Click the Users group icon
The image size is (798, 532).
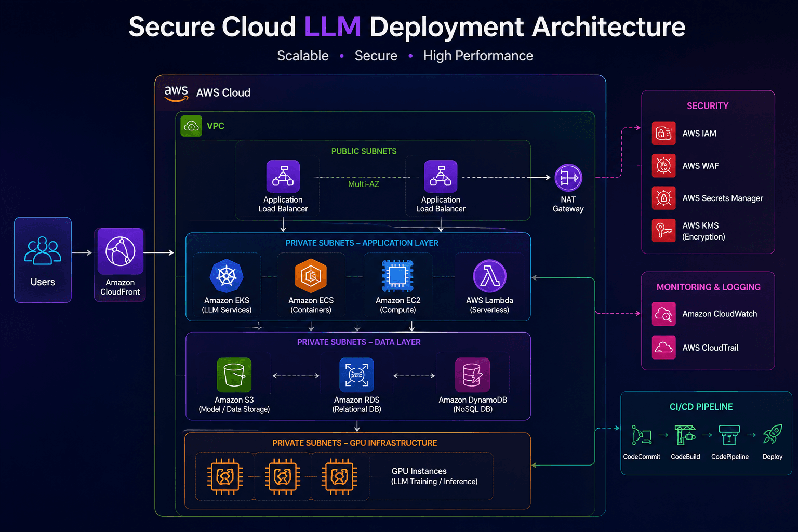[43, 251]
